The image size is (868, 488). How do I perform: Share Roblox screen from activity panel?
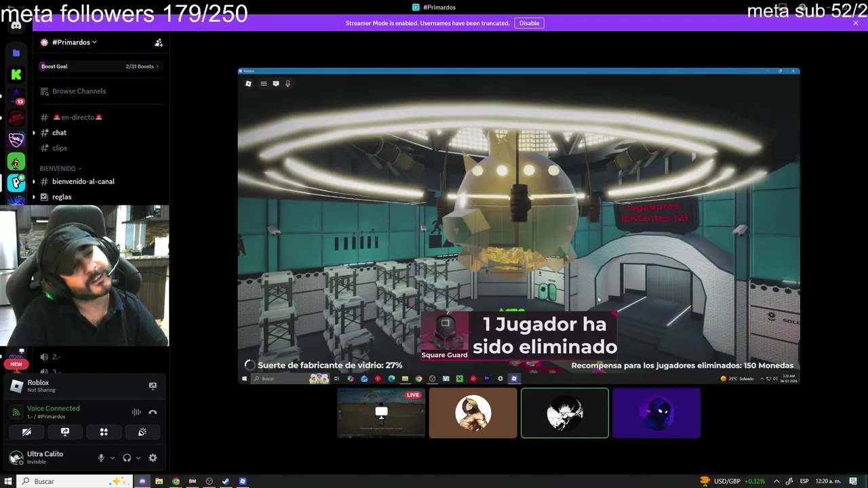pyautogui.click(x=153, y=386)
